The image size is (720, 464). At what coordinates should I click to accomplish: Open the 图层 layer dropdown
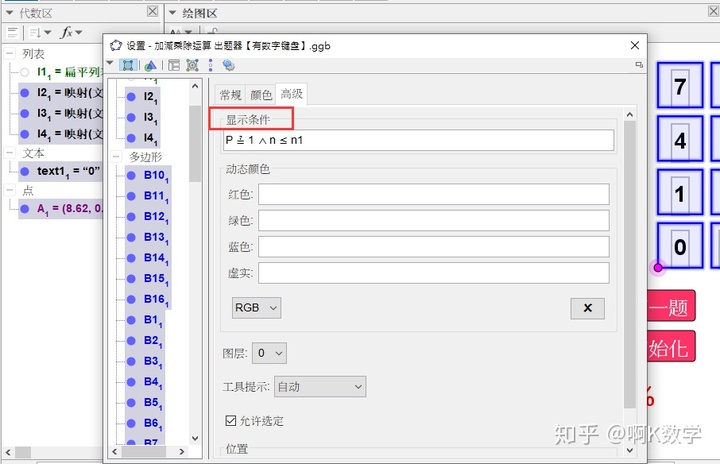click(x=269, y=353)
